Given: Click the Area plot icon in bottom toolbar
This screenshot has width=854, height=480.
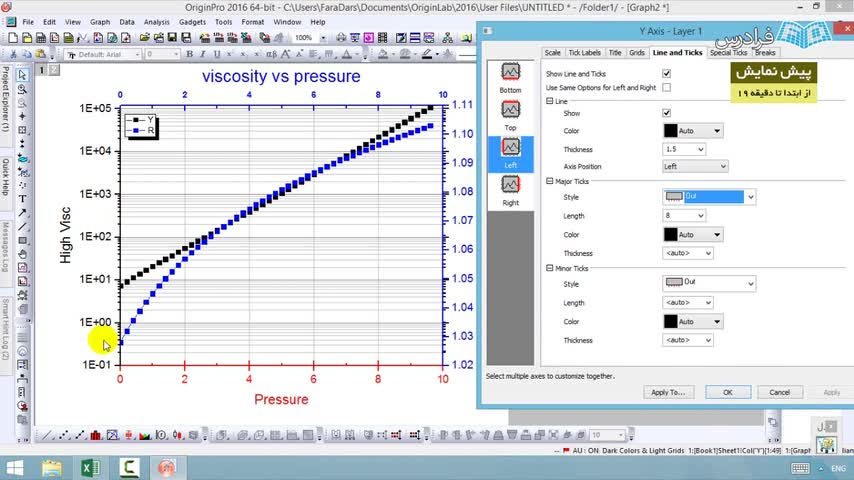Looking at the screenshot, I should click(x=145, y=435).
